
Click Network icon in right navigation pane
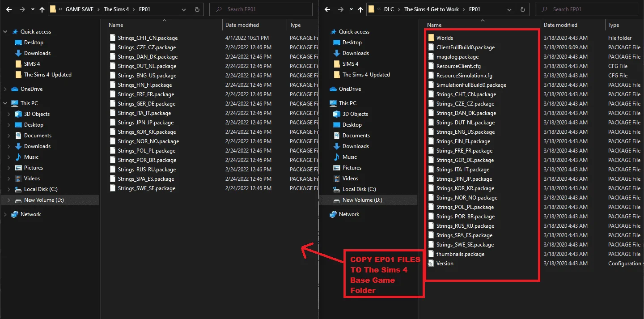point(333,214)
